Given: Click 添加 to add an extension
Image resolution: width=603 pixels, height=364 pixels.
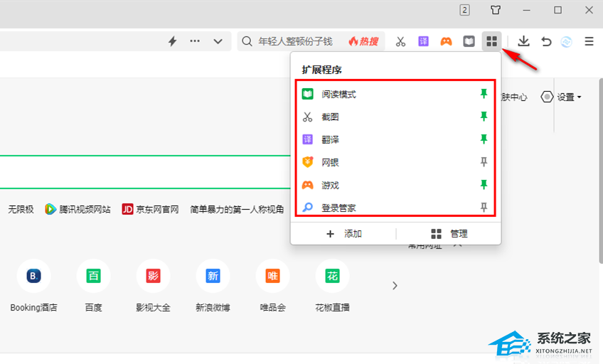Looking at the screenshot, I should 344,234.
